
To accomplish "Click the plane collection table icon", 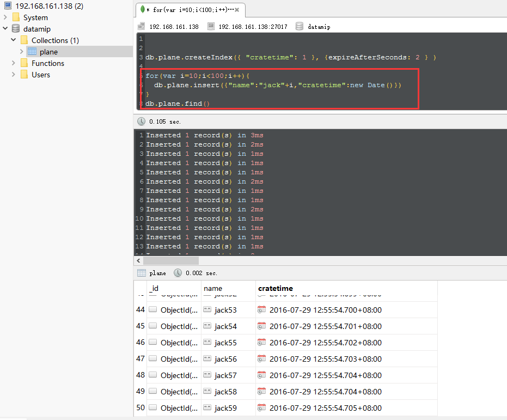I will click(32, 51).
